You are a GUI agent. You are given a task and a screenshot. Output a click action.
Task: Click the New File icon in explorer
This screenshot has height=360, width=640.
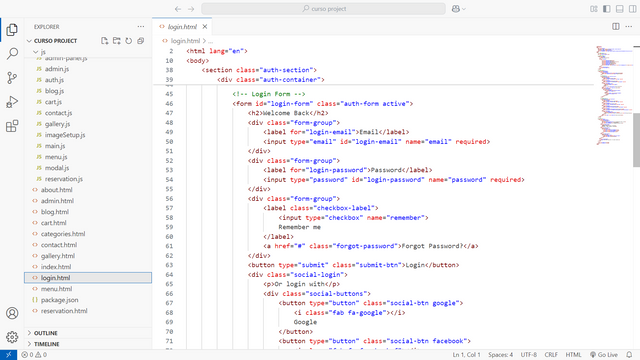(x=104, y=40)
